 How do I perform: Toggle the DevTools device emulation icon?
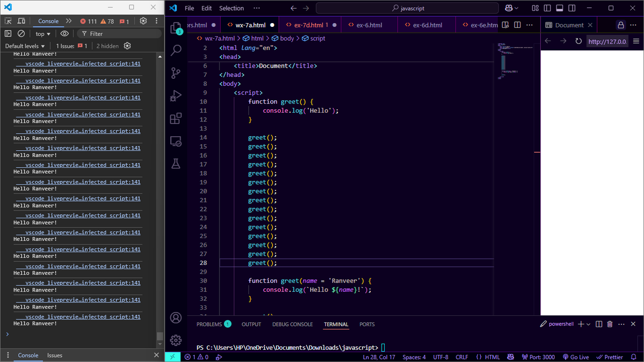pyautogui.click(x=21, y=21)
